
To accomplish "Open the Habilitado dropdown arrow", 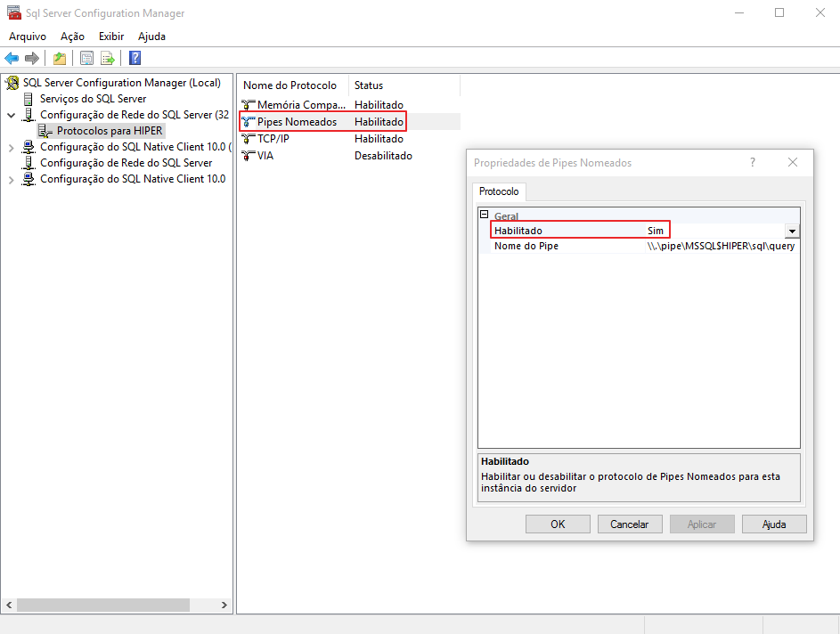I will tap(791, 231).
